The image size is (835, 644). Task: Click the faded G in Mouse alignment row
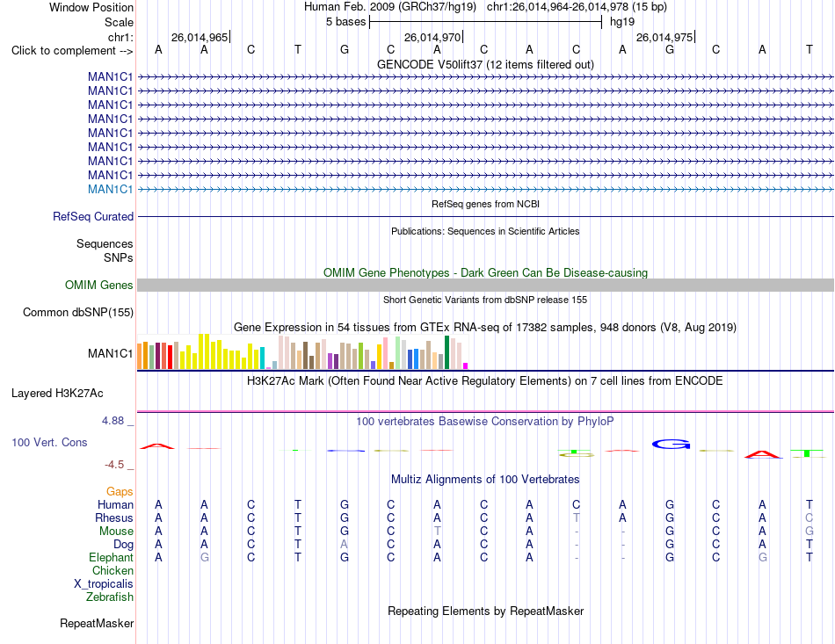pyautogui.click(x=809, y=532)
